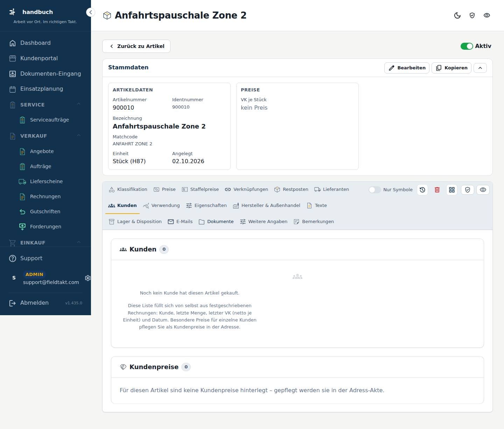Toggle the Aktiv switch off
The height and width of the screenshot is (429, 504).
[x=467, y=46]
